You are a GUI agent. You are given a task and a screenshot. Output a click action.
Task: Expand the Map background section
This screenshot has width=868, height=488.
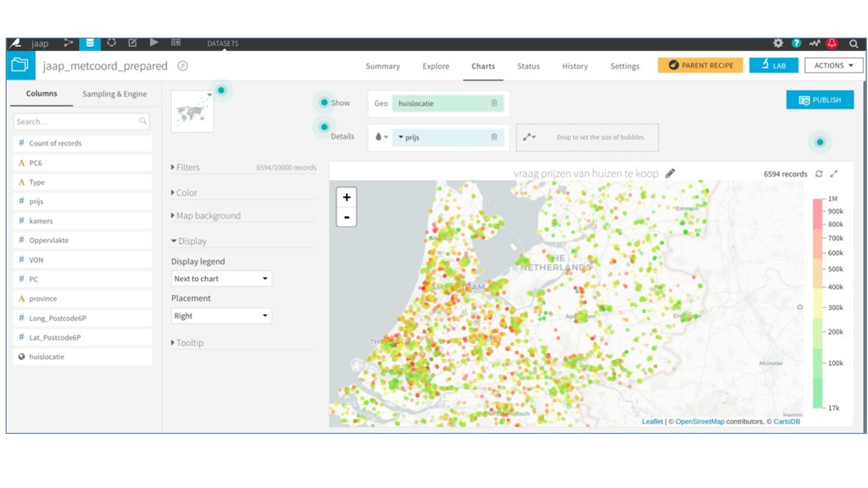[x=207, y=216]
